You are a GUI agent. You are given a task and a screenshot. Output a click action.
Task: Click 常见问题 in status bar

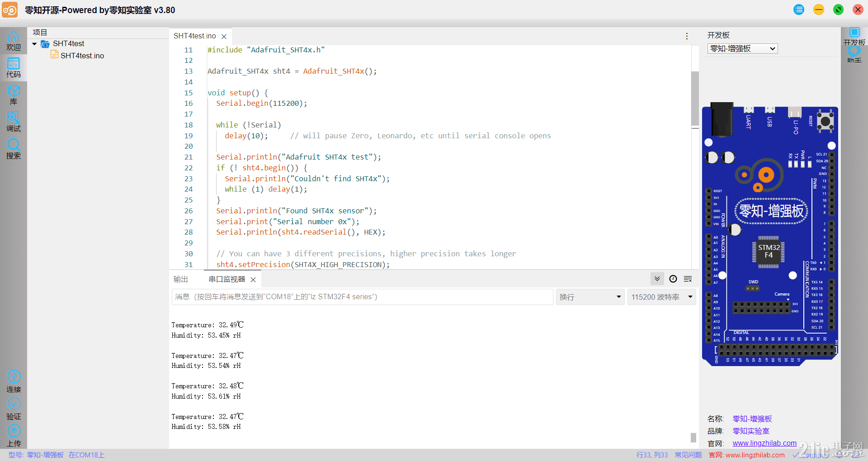(x=688, y=455)
